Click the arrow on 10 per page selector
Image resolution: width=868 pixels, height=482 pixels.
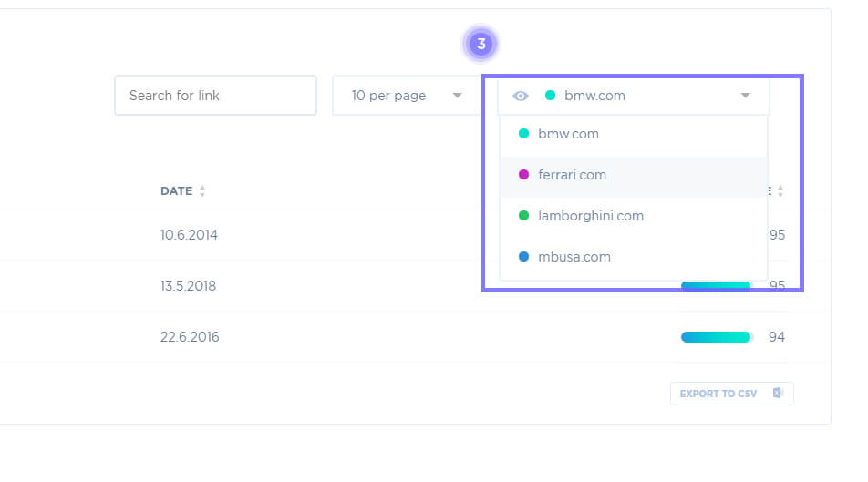458,95
